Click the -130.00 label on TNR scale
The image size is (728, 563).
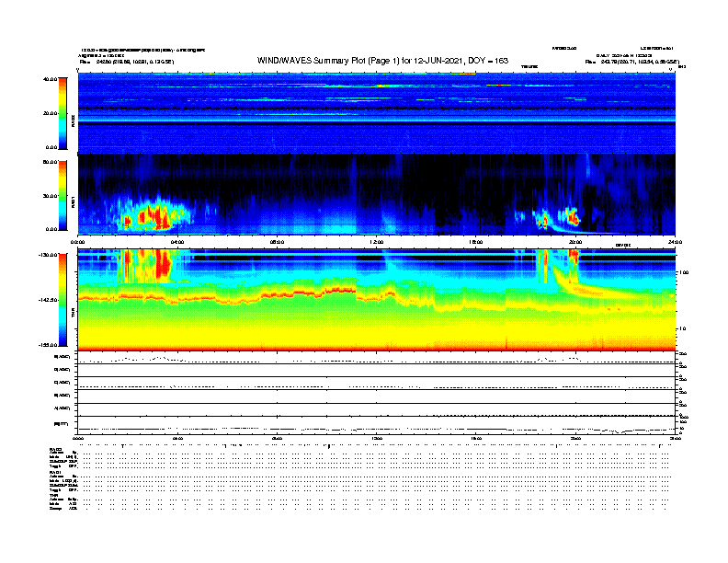pos(49,255)
